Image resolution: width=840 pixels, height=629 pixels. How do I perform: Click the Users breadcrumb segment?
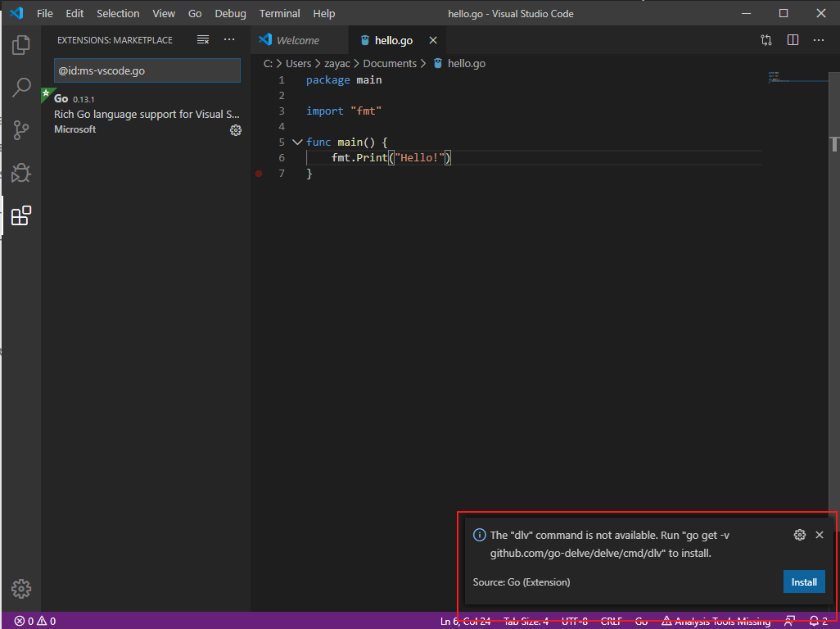[298, 63]
